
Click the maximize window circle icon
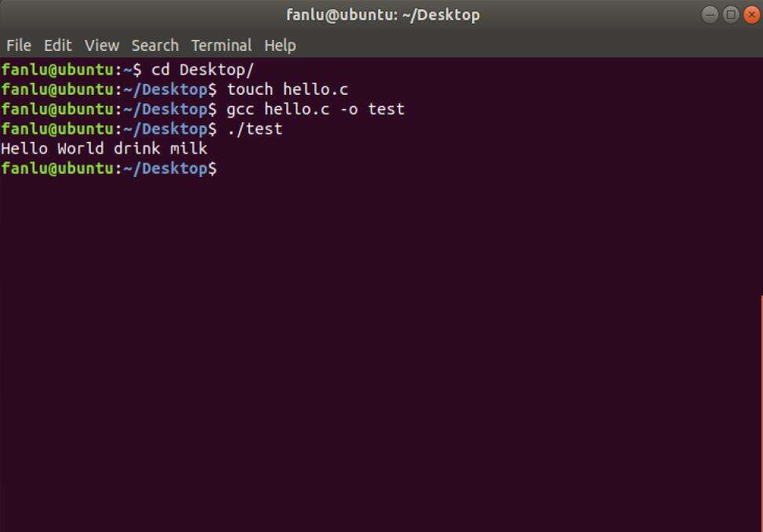click(x=729, y=14)
